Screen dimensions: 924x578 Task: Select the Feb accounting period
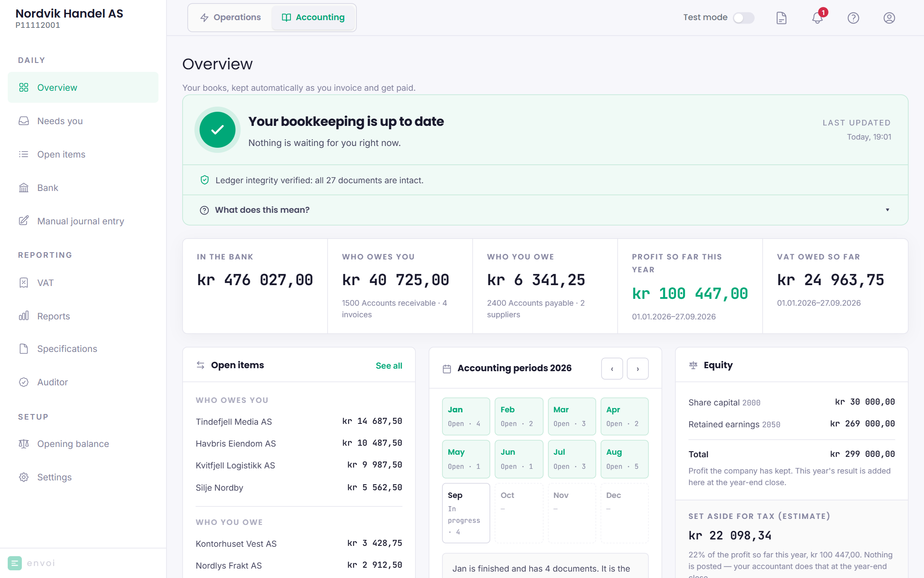[519, 416]
